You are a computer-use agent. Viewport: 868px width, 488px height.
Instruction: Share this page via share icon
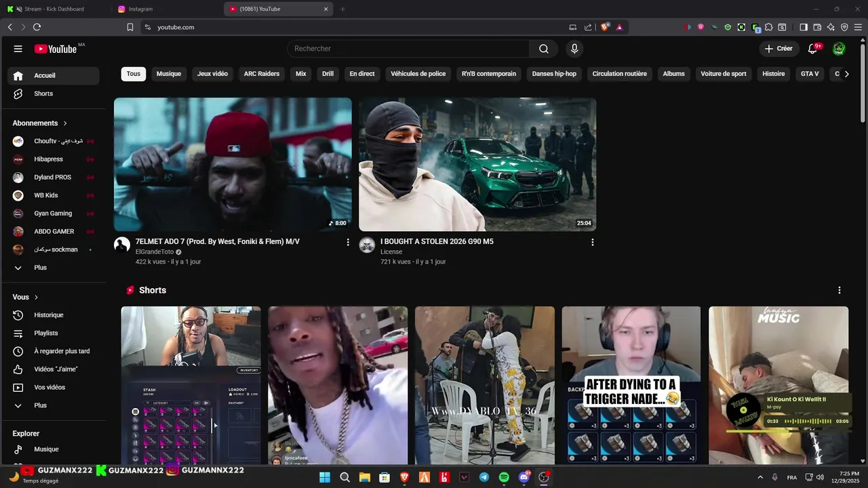pyautogui.click(x=588, y=27)
